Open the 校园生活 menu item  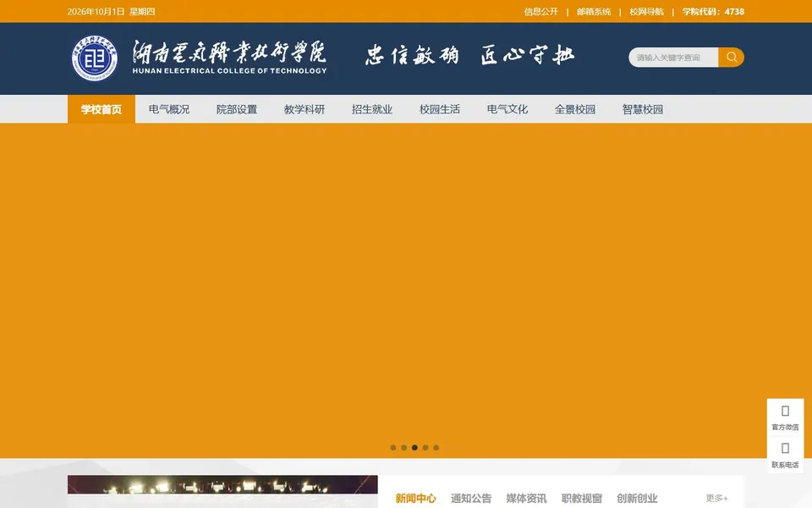(440, 109)
